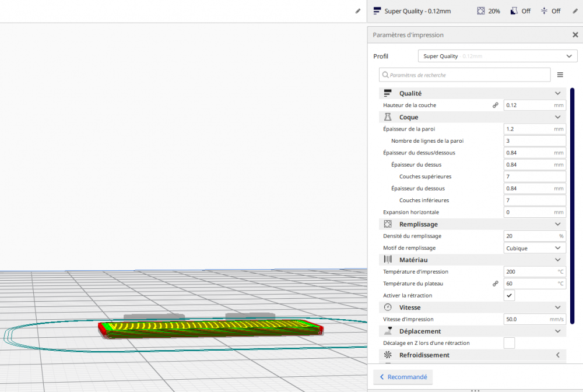Collapse the Qualité section
Image resolution: width=583 pixels, height=392 pixels.
pos(558,93)
